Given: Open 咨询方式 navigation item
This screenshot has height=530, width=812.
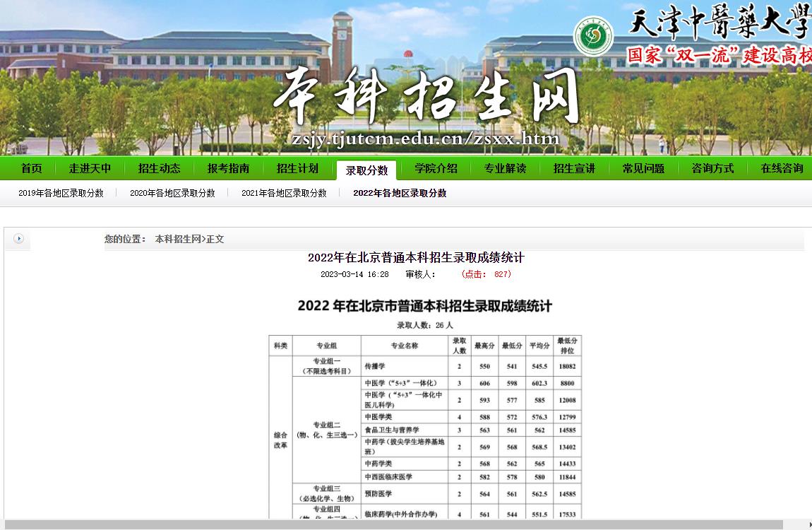Looking at the screenshot, I should click(x=712, y=168).
